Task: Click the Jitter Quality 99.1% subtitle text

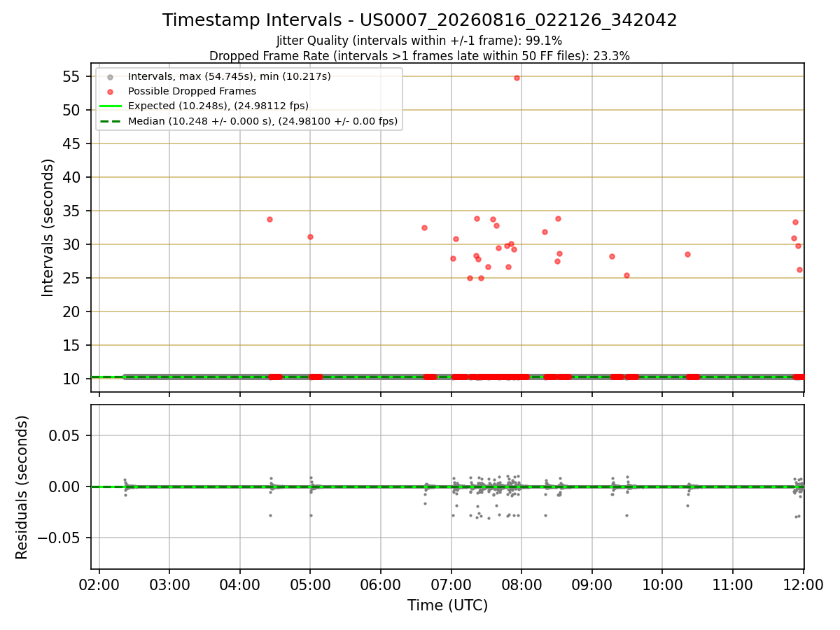Action: tap(419, 41)
